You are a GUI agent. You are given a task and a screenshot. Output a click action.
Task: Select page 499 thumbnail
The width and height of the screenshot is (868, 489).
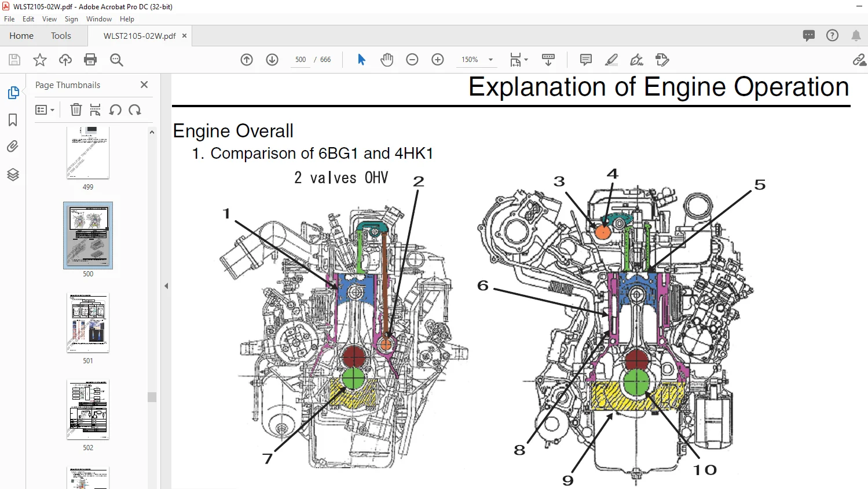[x=88, y=152]
